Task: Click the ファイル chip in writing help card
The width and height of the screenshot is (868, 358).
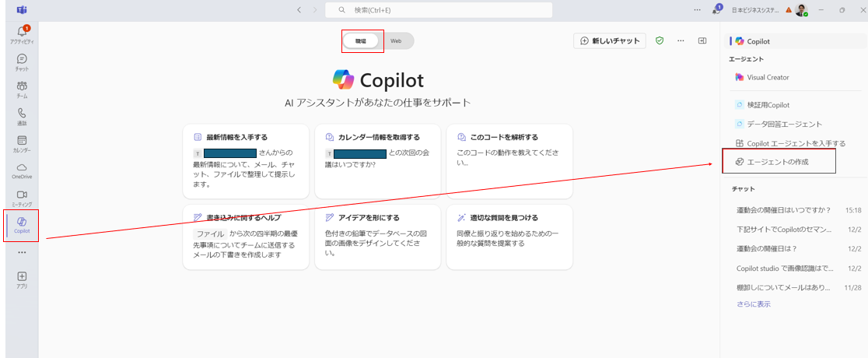Action: (210, 233)
